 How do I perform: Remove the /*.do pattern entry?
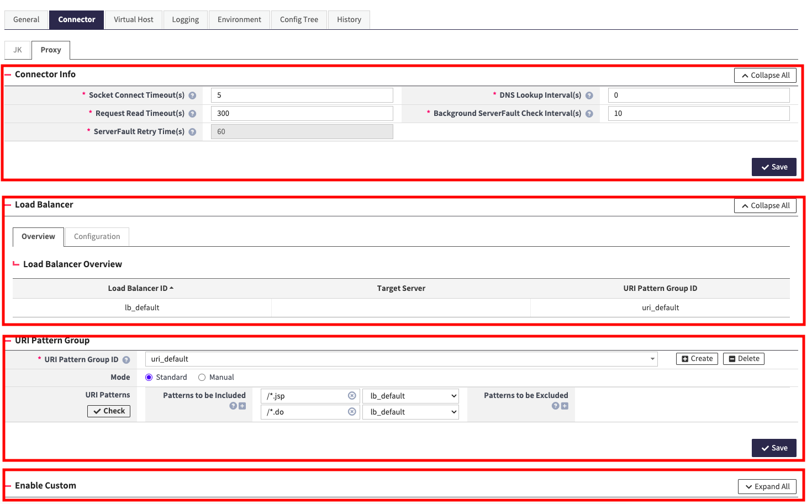352,411
